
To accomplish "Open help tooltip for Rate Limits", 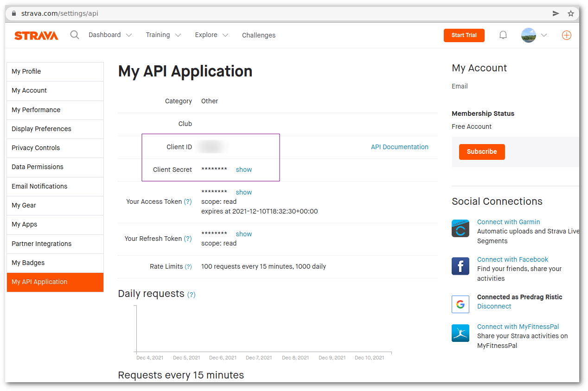I will (188, 267).
